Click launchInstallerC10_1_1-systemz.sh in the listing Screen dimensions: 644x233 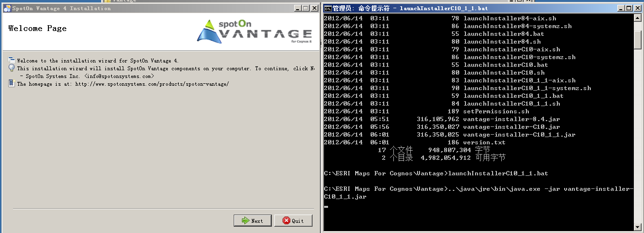[527, 88]
